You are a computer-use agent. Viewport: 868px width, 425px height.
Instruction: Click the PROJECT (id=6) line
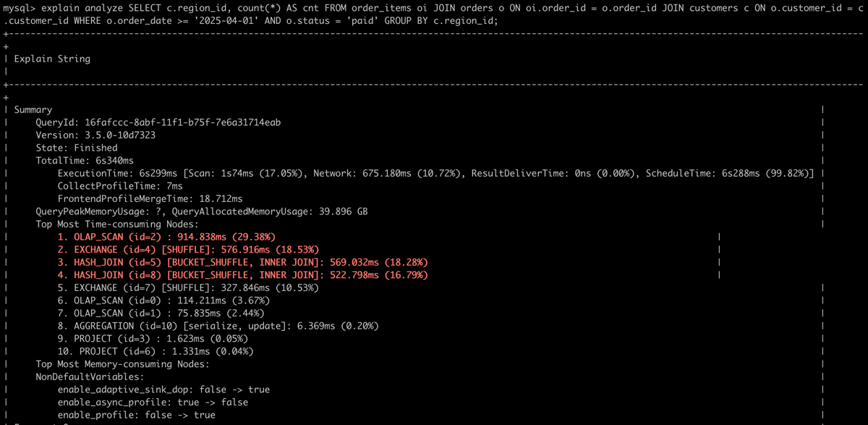point(156,351)
